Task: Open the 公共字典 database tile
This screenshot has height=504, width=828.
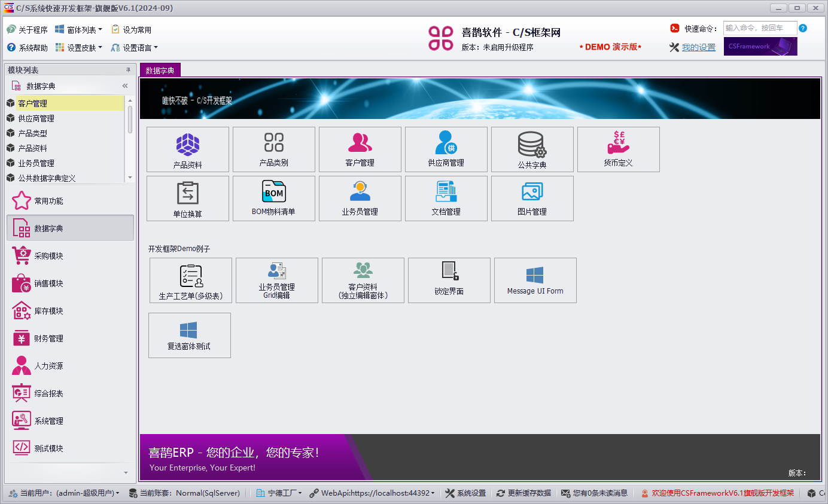Action: pos(532,149)
